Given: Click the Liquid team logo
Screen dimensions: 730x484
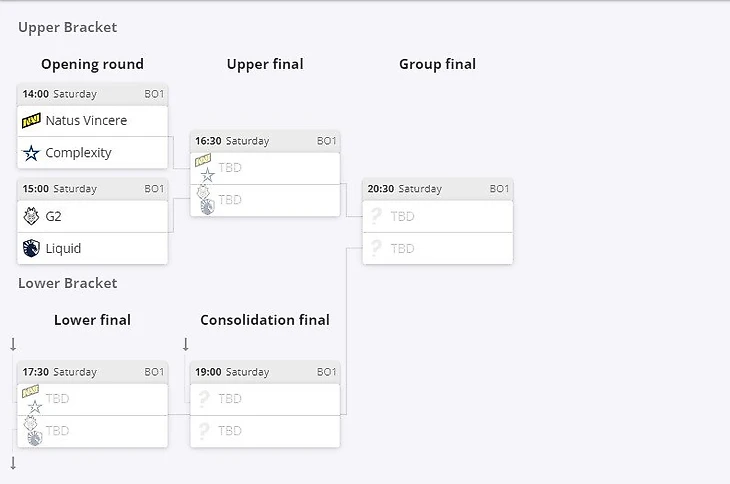Looking at the screenshot, I should [31, 248].
